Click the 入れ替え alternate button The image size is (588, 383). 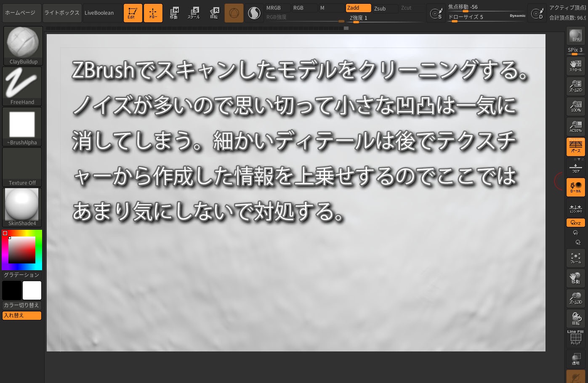point(22,316)
